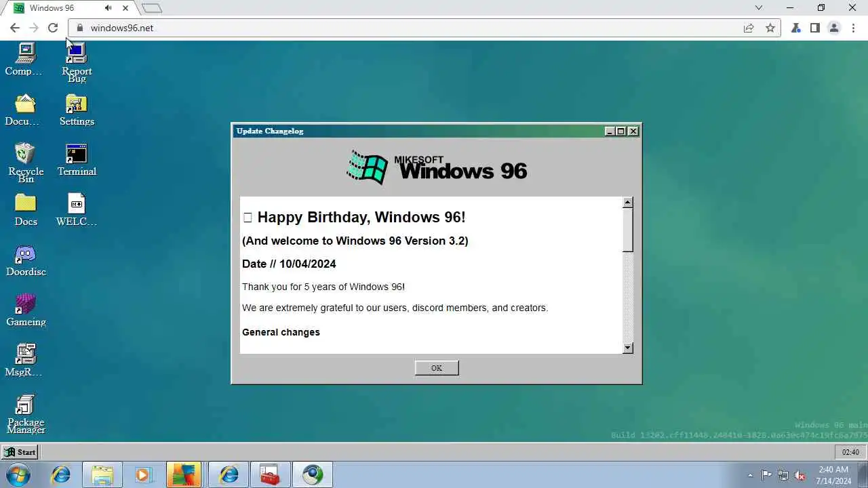Click the changelog scrollbar down arrow
The width and height of the screenshot is (868, 488).
click(x=628, y=348)
